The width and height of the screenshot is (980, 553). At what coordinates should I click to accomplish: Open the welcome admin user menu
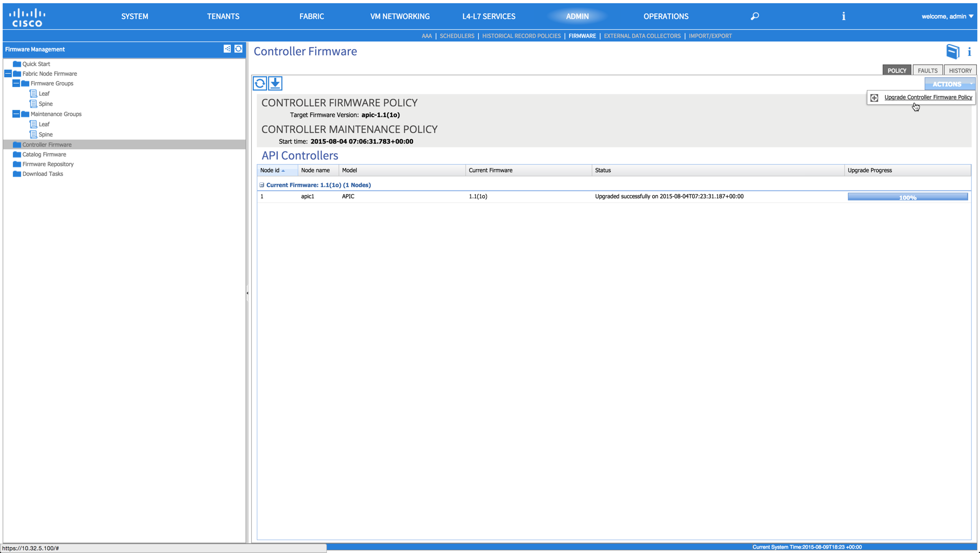tap(947, 16)
